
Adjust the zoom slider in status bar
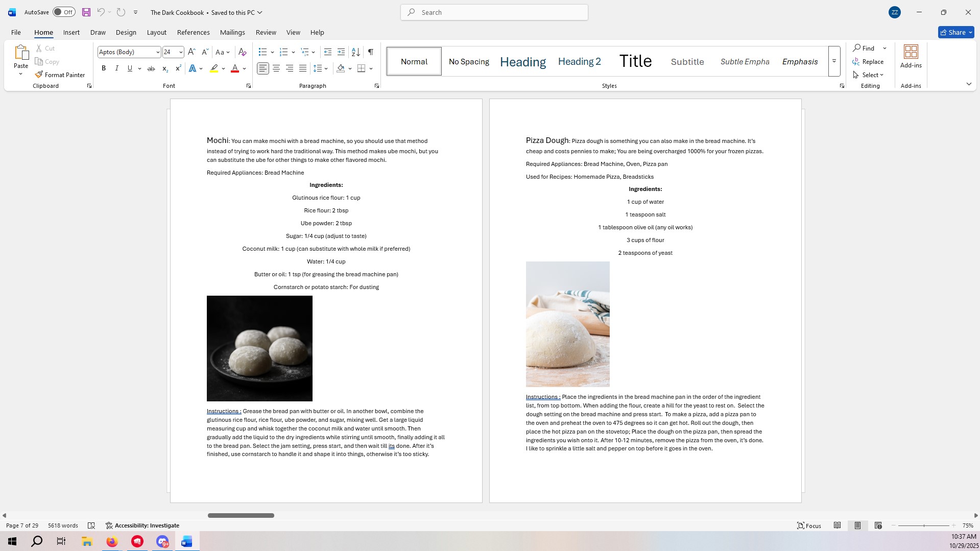923,525
